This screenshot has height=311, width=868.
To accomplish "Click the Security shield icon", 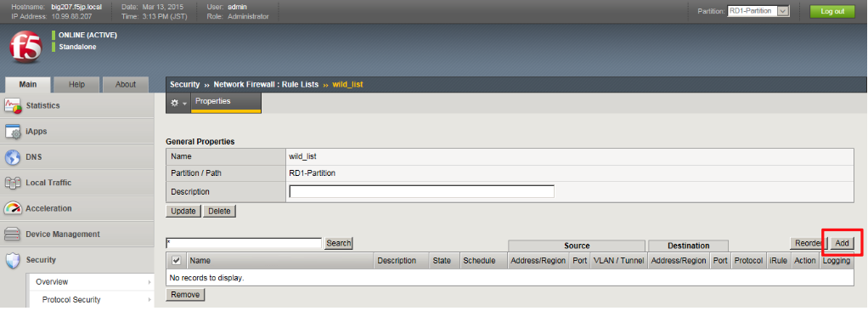I will click(13, 260).
